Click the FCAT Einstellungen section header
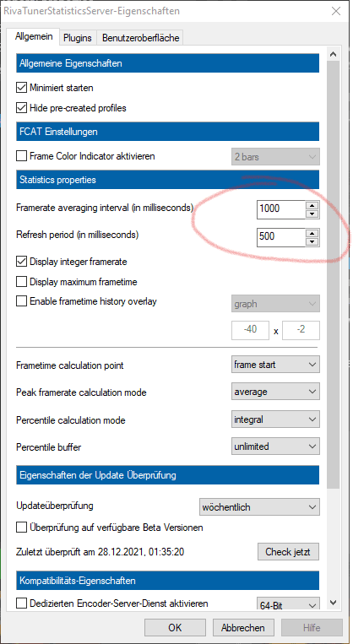Screen dimensions: 353x644 (168, 132)
